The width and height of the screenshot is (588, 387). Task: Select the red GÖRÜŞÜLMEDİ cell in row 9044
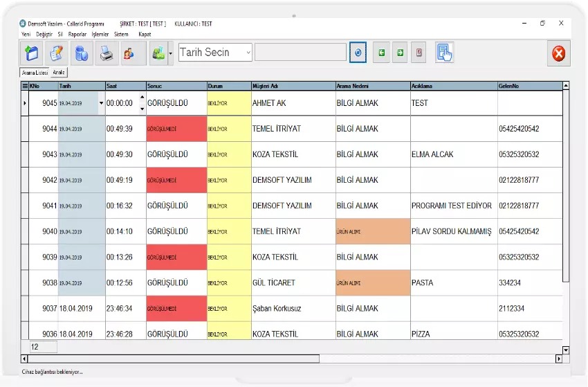point(176,129)
